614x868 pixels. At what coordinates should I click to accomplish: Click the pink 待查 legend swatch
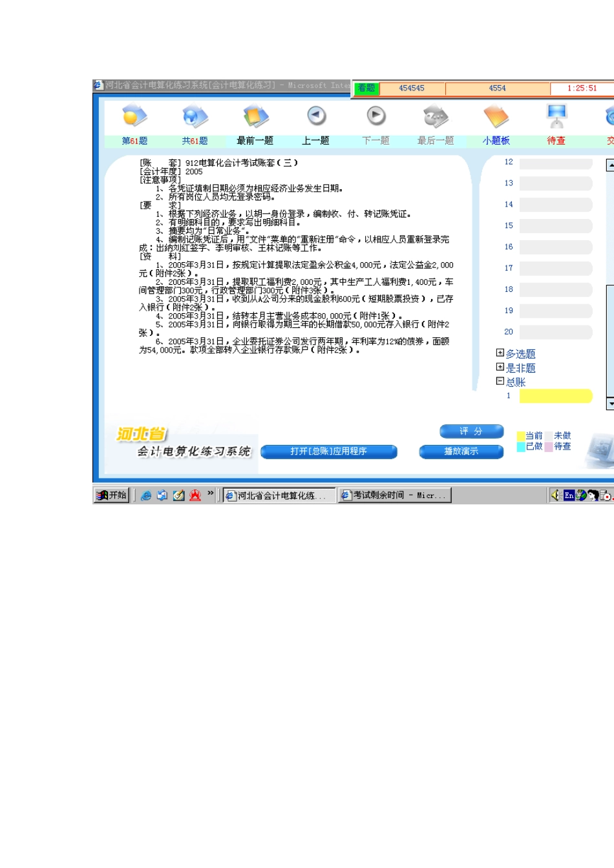pos(549,446)
